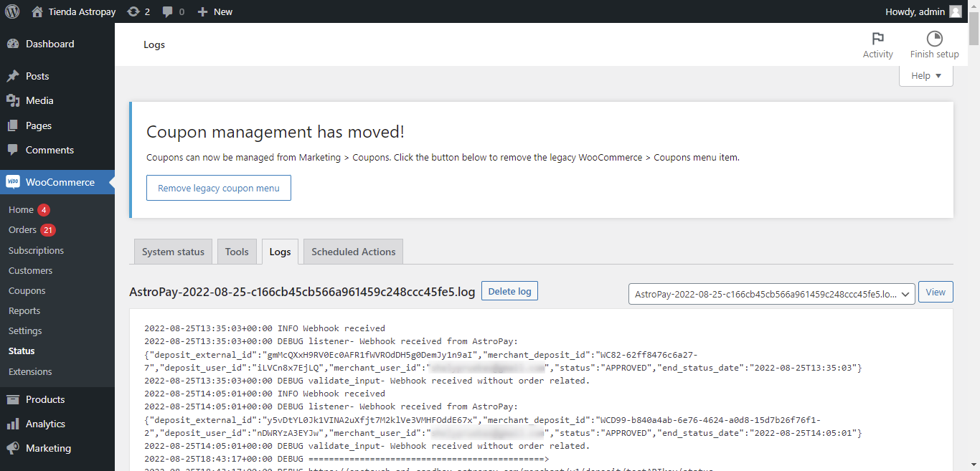The height and width of the screenshot is (471, 980).
Task: Open Coupons in the WooCommerce submenu
Action: point(27,290)
